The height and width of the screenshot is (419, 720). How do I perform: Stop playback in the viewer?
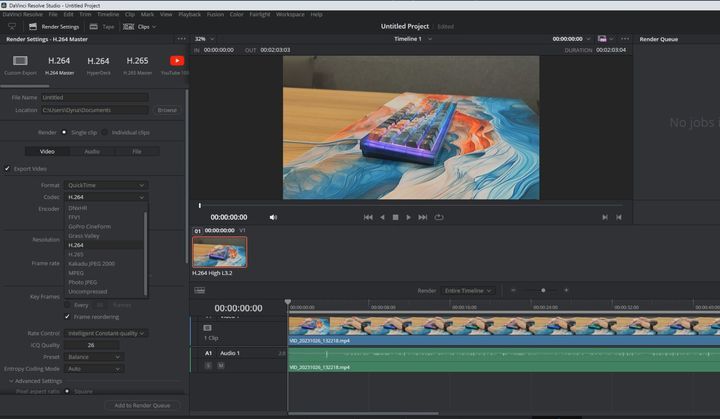(395, 217)
